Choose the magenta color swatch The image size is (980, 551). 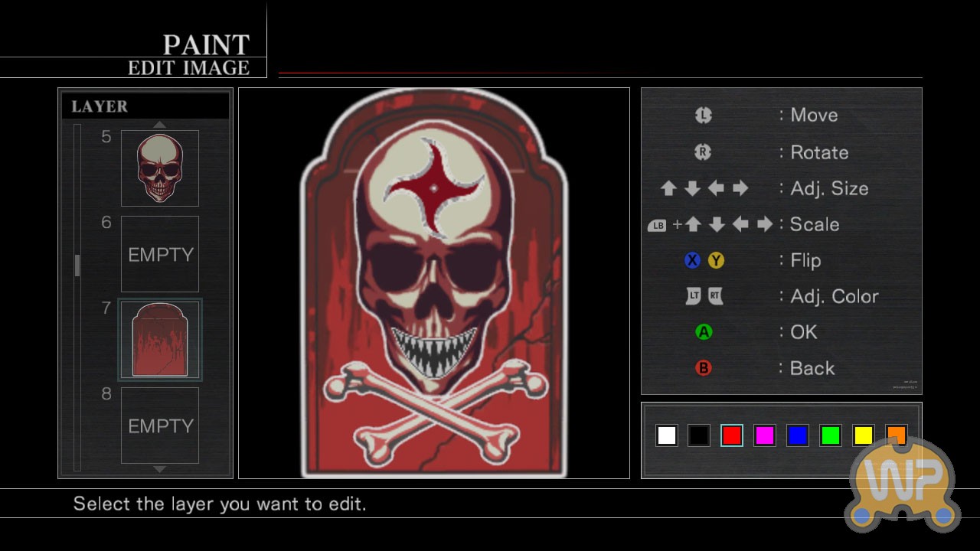764,435
